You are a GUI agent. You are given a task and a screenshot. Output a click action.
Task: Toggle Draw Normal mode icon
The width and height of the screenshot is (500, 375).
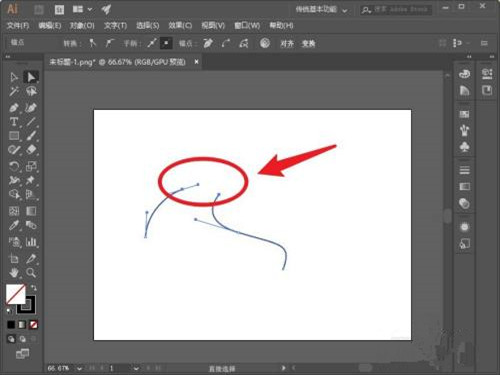tap(11, 339)
